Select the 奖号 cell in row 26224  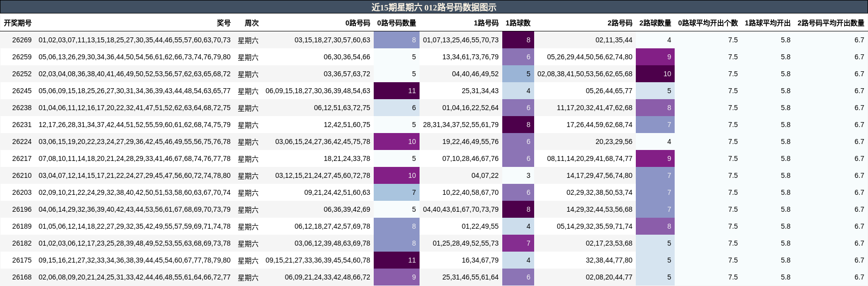tap(135, 142)
